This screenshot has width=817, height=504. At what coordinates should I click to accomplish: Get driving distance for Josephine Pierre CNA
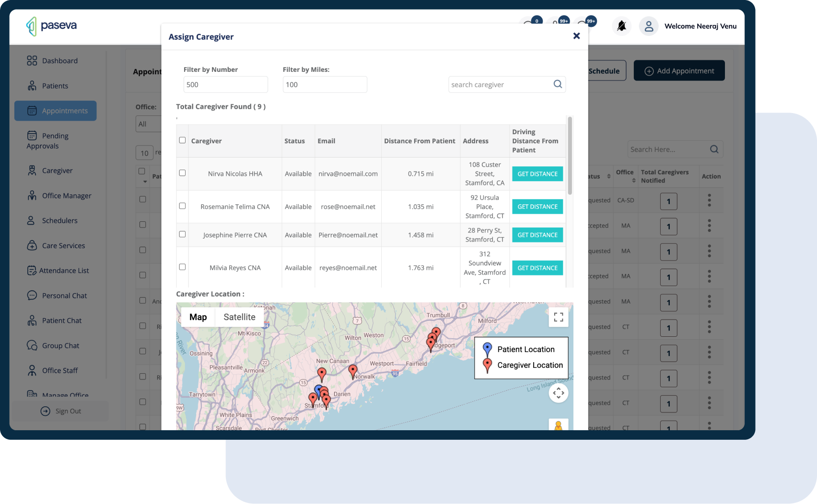pyautogui.click(x=537, y=235)
